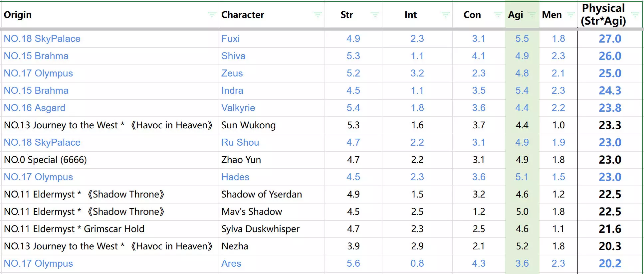The width and height of the screenshot is (644, 274).
Task: Open the Physical (Str*Agi) filter
Action: 635,15
